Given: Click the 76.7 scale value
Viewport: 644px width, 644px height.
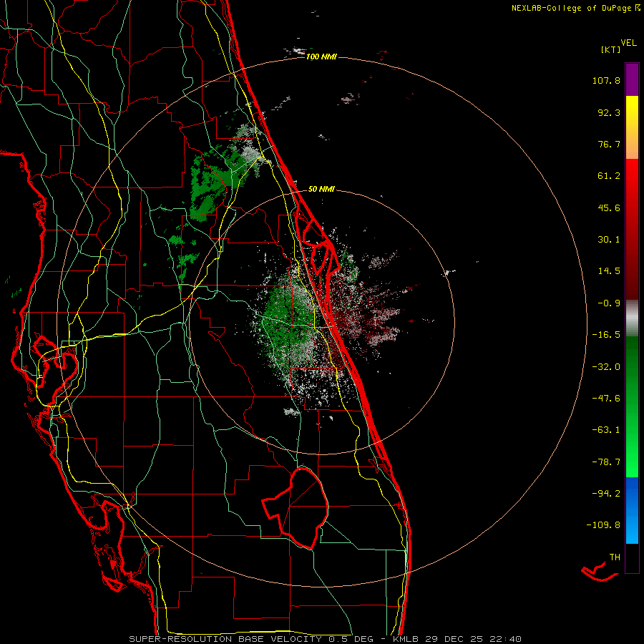Looking at the screenshot, I should tap(609, 144).
